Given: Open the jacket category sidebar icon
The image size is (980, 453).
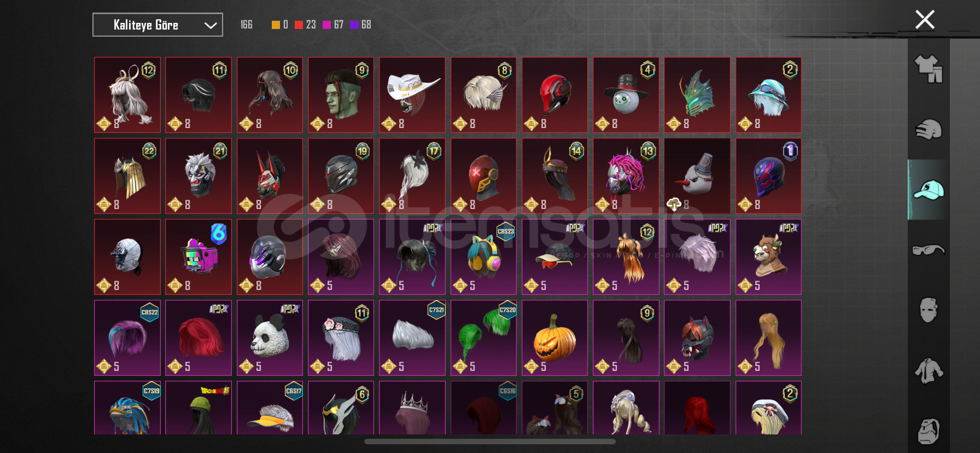Looking at the screenshot, I should click(x=928, y=370).
